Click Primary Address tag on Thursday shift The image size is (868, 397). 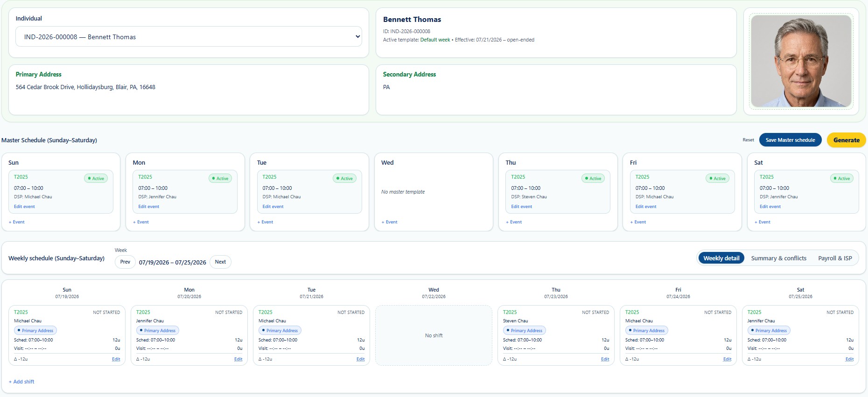525,330
